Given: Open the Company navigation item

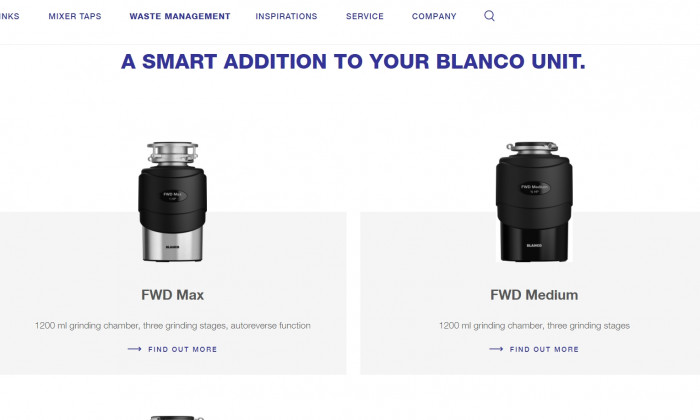Looking at the screenshot, I should click(434, 17).
